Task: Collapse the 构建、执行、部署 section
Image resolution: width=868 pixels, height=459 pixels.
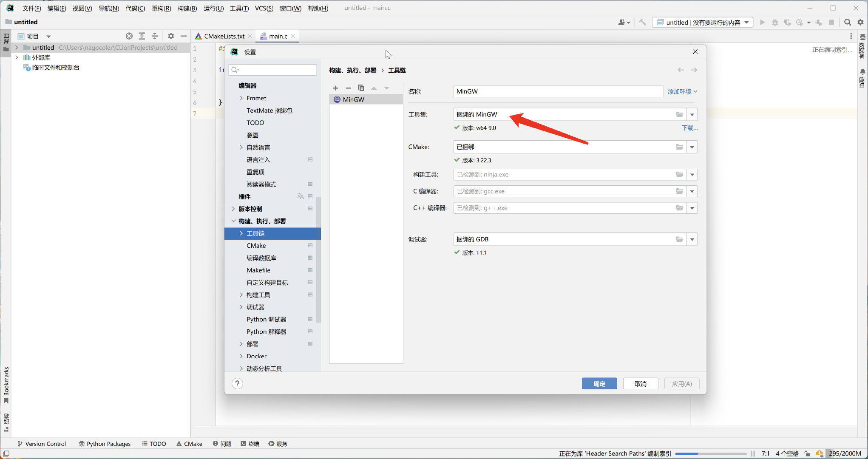Action: tap(233, 221)
